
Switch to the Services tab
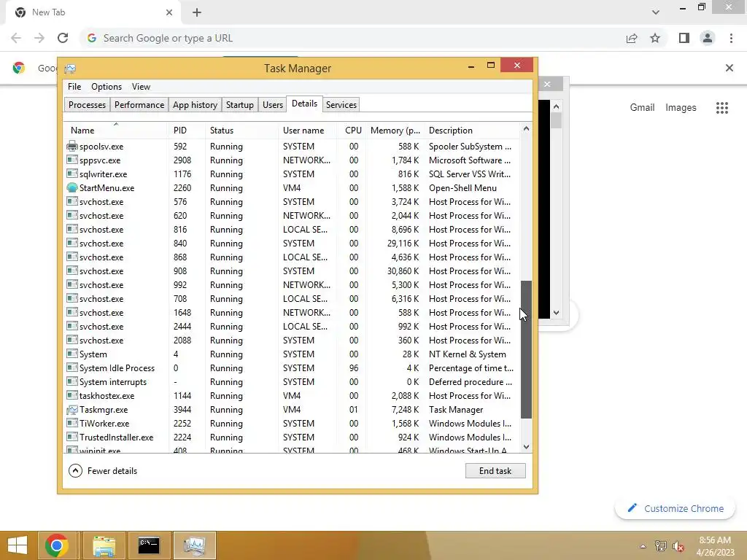[x=341, y=105]
